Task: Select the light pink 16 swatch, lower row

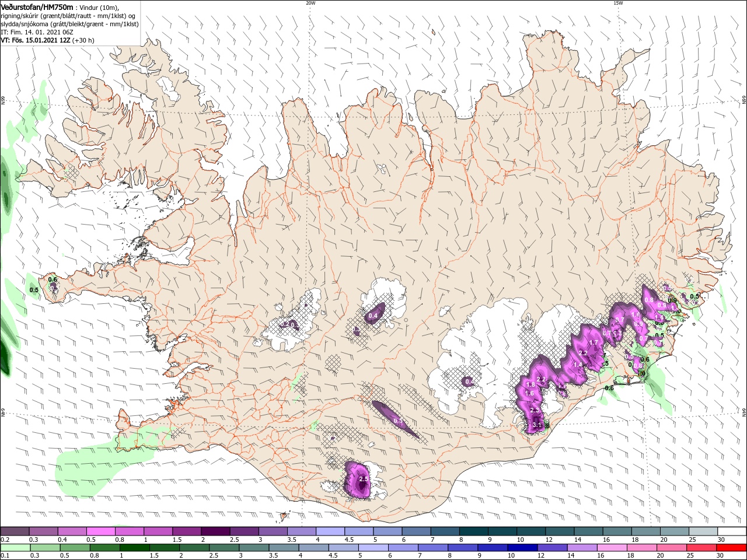Action: [612, 547]
